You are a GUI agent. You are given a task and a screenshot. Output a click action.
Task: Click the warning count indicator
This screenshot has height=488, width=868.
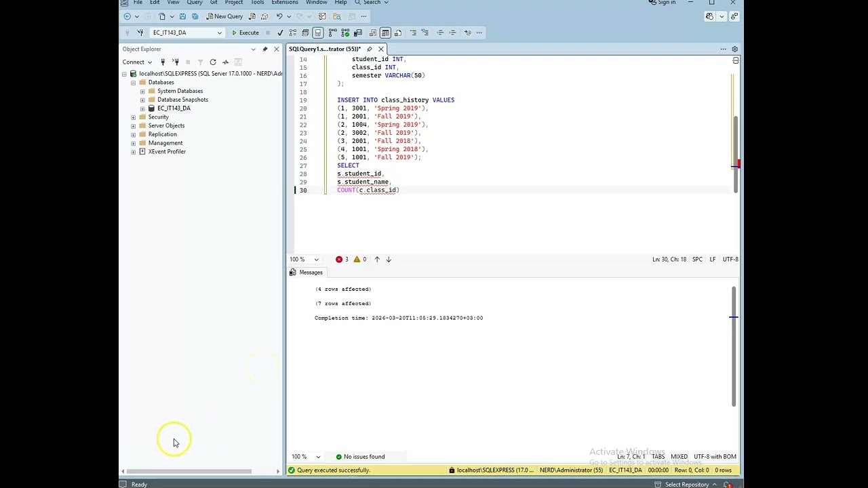360,259
